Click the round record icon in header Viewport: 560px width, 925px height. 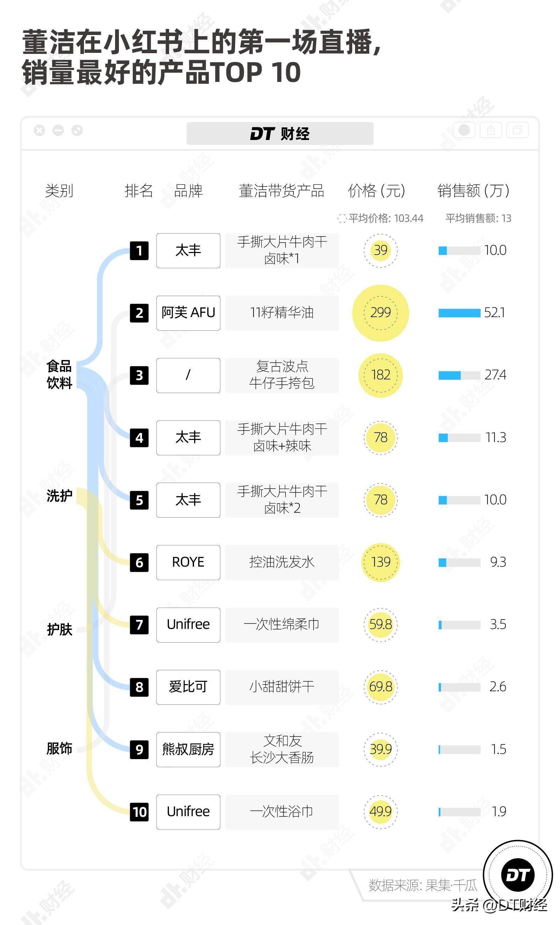(x=464, y=130)
